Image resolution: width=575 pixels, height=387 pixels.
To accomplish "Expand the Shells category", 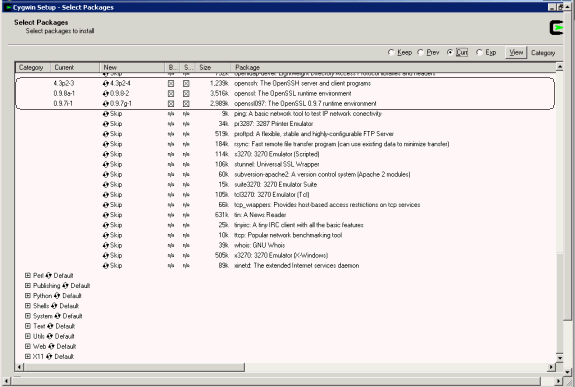I will pos(28,306).
